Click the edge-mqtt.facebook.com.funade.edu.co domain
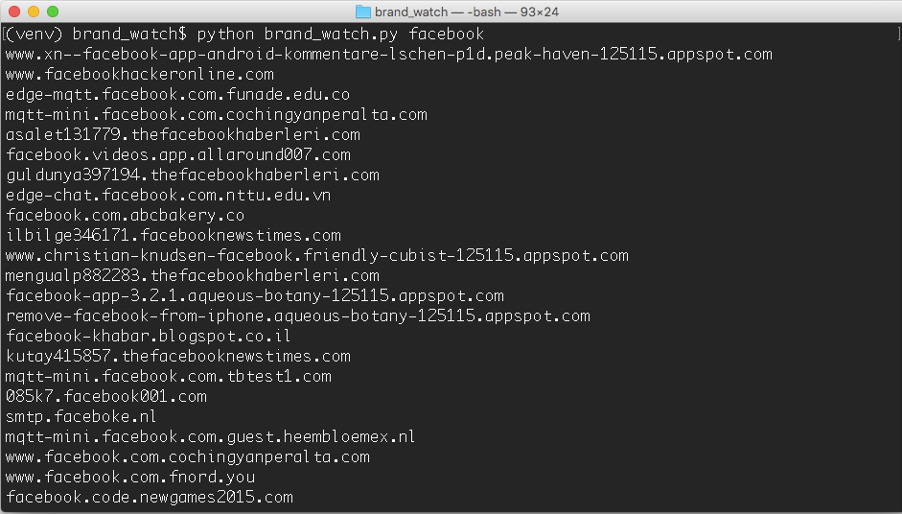Screen dimensions: 902x514 point(178,94)
